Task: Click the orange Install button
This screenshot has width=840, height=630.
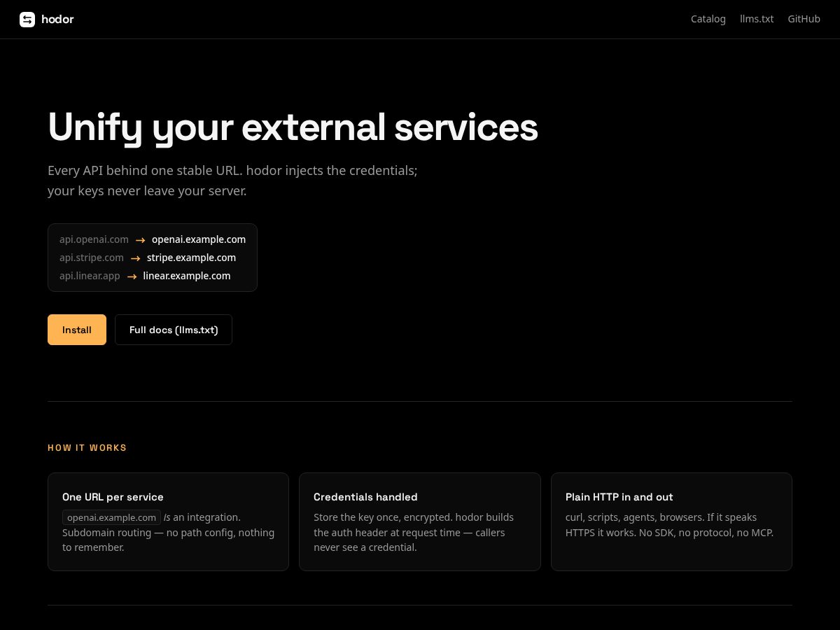Action: [x=77, y=330]
